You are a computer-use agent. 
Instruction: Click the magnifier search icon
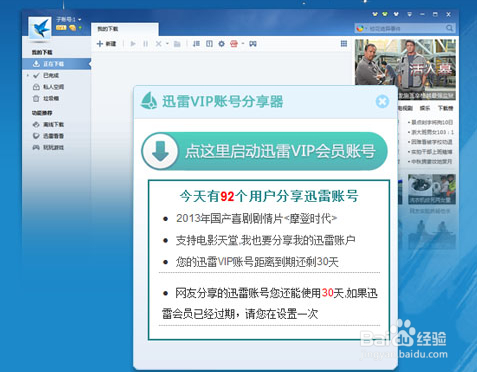click(449, 28)
